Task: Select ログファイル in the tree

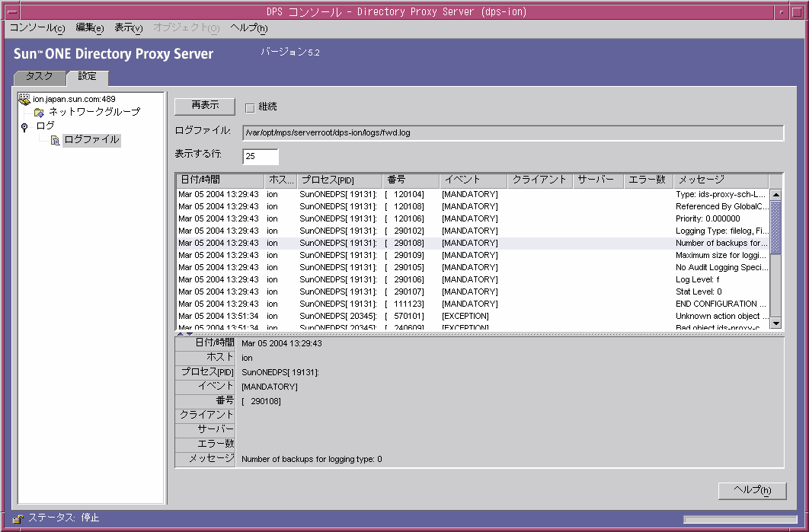Action: pyautogui.click(x=92, y=140)
